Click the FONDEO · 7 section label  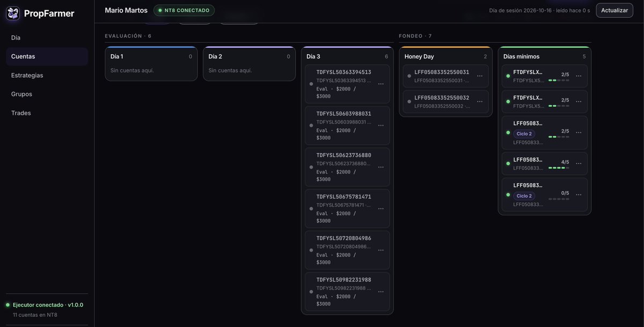tap(415, 36)
